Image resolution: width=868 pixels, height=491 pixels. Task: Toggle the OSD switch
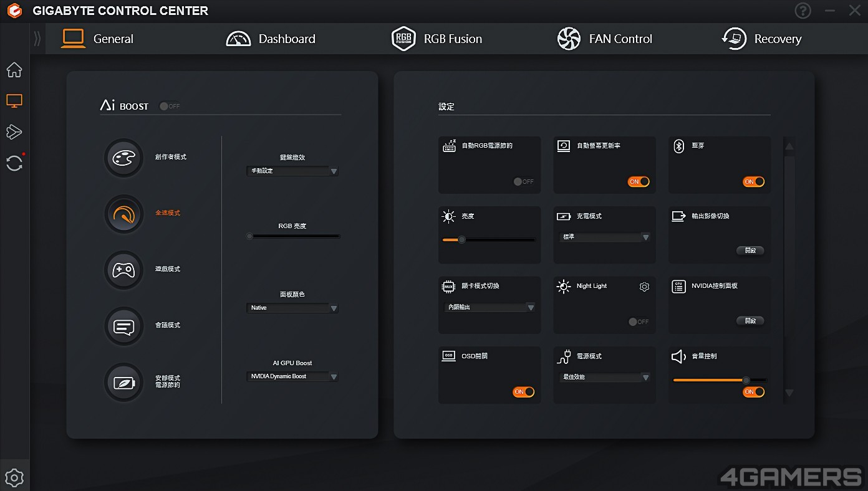[524, 392]
